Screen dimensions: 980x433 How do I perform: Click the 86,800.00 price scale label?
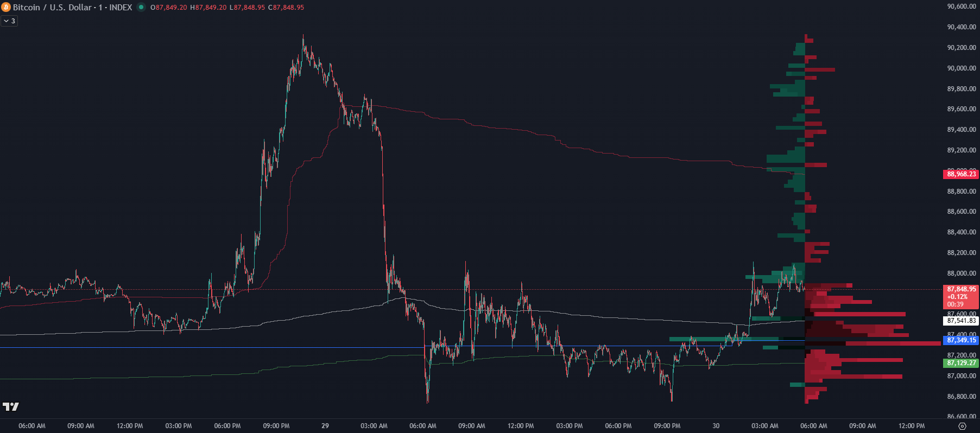pos(962,397)
